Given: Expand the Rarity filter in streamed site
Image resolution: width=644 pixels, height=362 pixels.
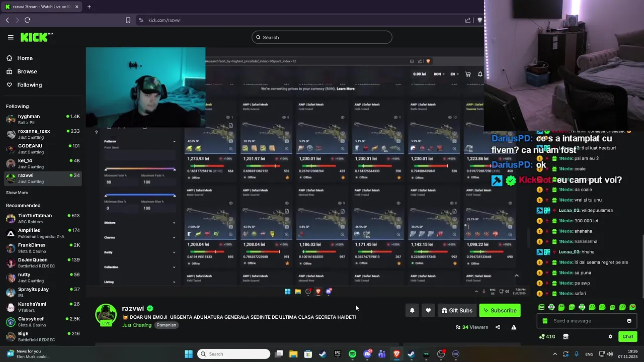Looking at the screenshot, I should [139, 252].
